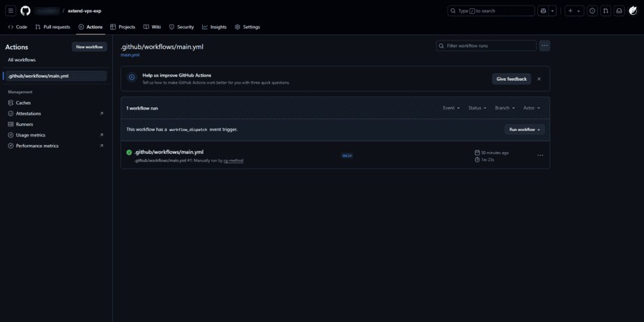Open the Copilot icon

click(544, 10)
